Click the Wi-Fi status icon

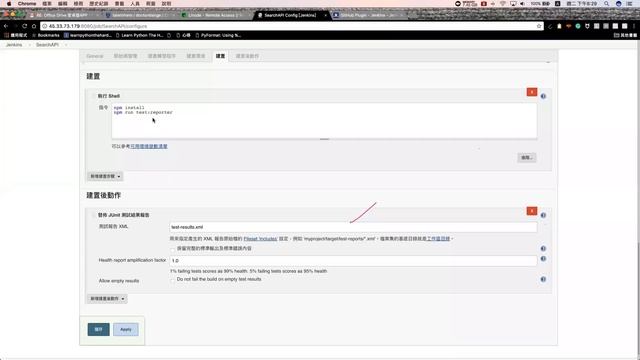(502, 3)
